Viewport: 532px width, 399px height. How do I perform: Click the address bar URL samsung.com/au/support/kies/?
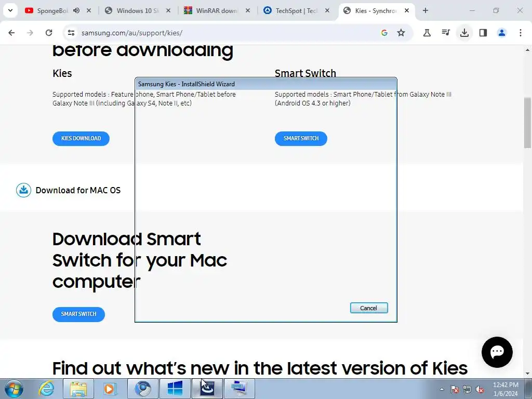(x=131, y=33)
